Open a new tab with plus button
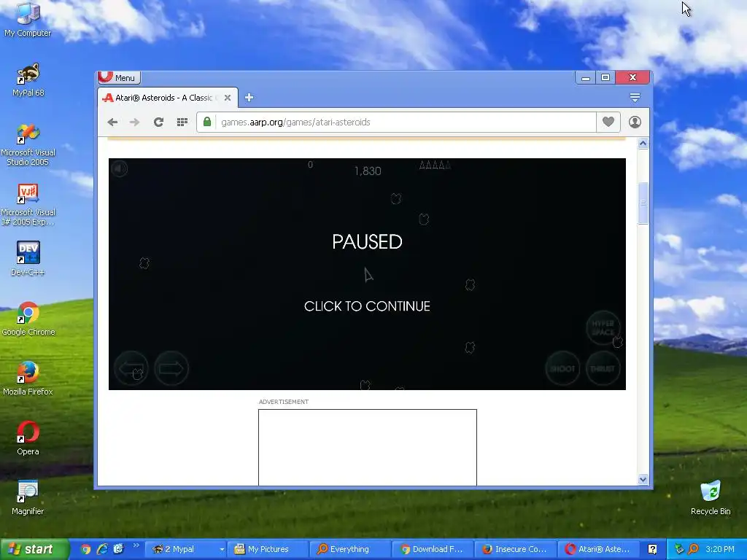 coord(249,98)
